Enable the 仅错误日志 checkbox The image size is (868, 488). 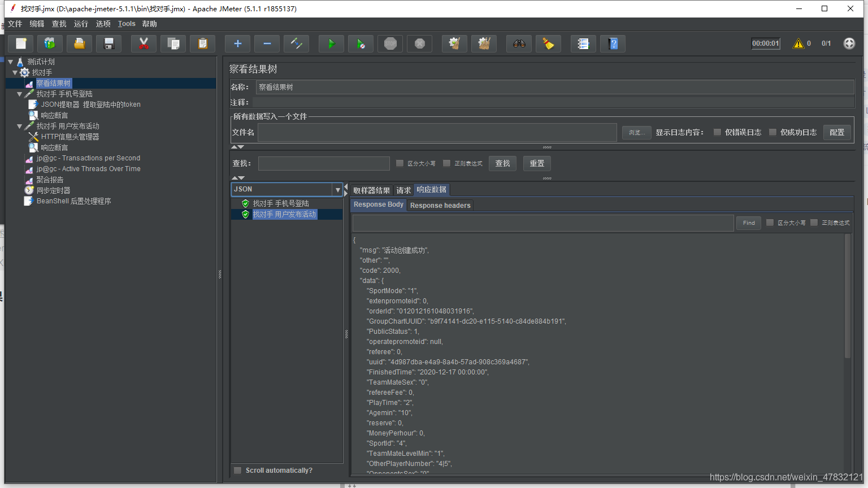[717, 132]
